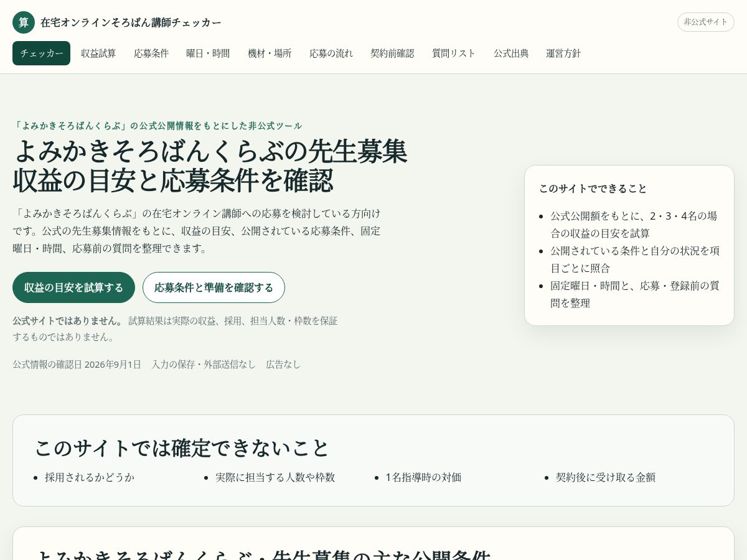Click the card heading このサイトでできること
The height and width of the screenshot is (560, 747).
(593, 189)
